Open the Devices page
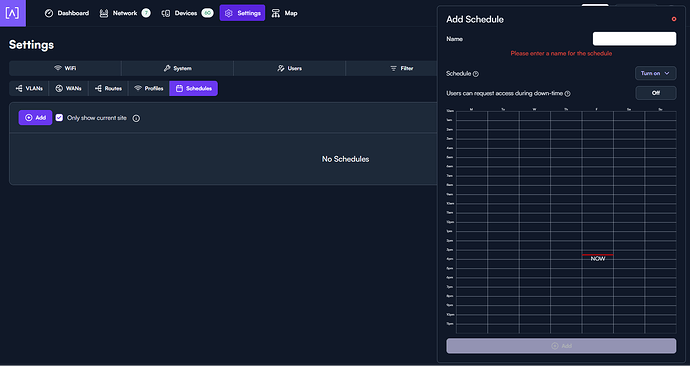The image size is (690, 366). pyautogui.click(x=187, y=13)
